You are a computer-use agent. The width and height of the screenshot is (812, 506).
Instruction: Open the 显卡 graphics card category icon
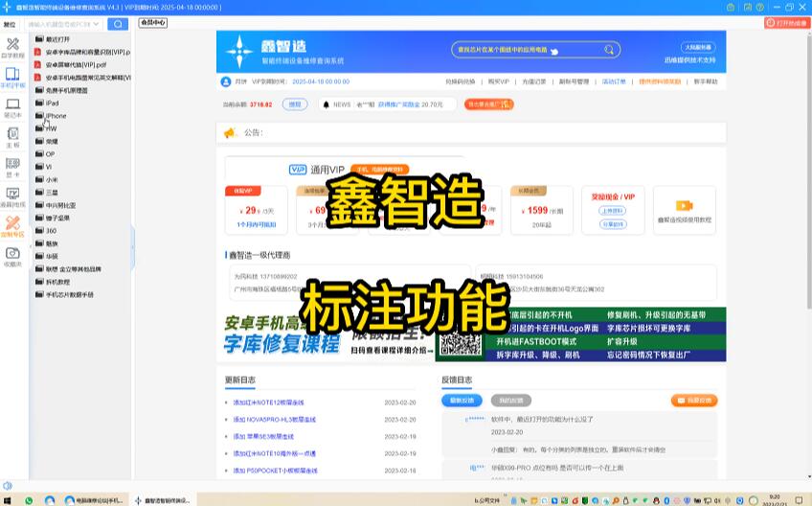pos(12,167)
